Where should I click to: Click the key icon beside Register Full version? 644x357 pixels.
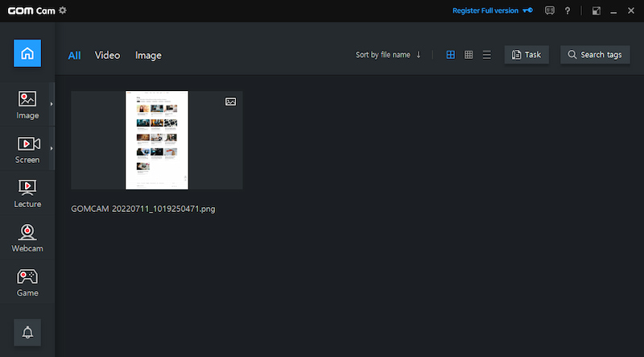click(x=527, y=10)
